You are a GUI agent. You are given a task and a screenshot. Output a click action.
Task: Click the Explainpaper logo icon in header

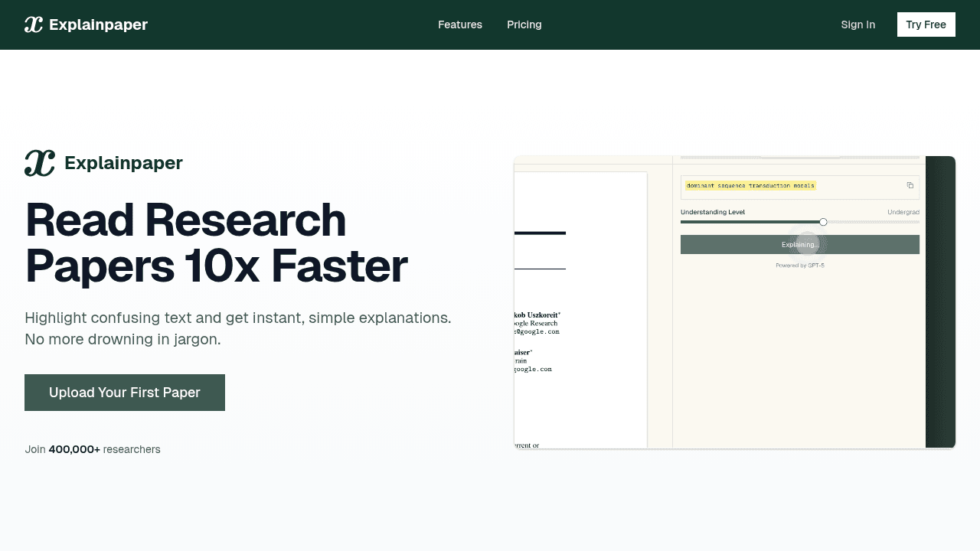click(x=34, y=24)
